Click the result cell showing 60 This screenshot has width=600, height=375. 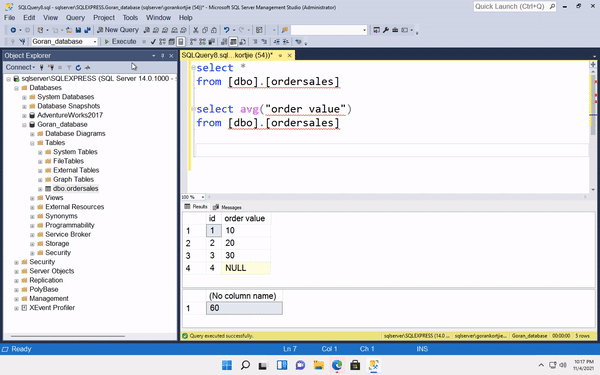[x=244, y=308]
